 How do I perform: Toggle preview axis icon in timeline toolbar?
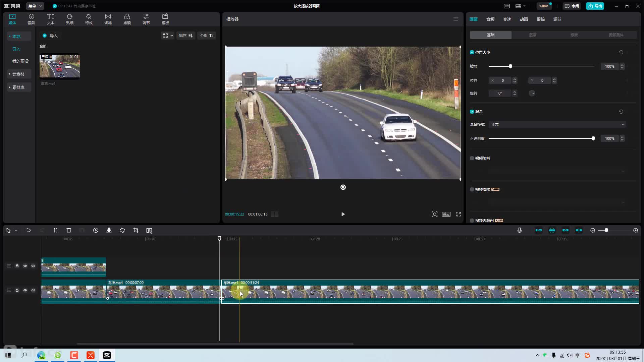click(579, 230)
